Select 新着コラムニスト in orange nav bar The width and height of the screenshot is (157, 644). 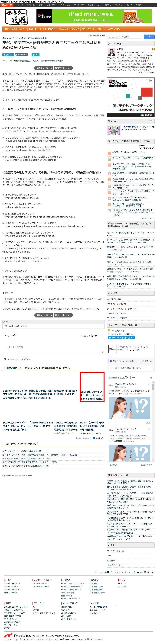point(19,29)
